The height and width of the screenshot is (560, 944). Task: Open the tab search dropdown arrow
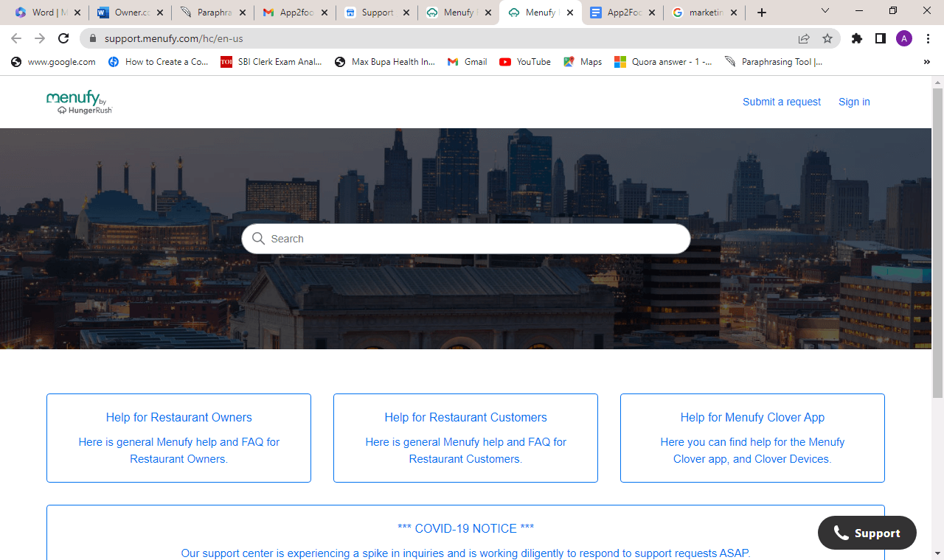coord(825,11)
